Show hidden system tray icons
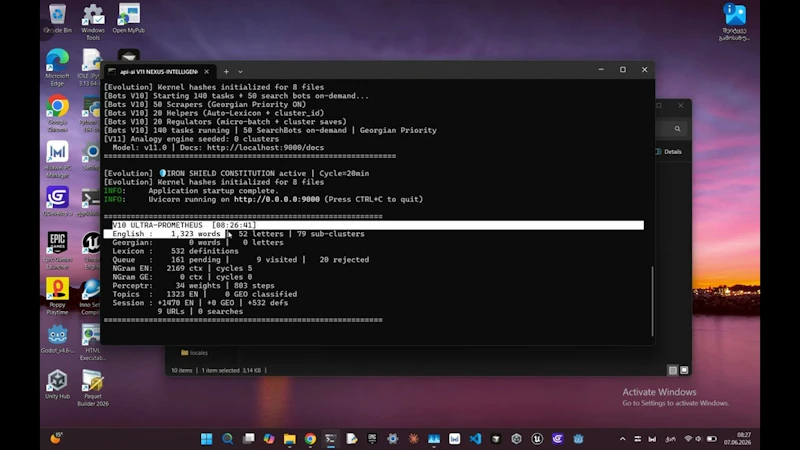Viewport: 800px width, 450px height. [x=622, y=439]
